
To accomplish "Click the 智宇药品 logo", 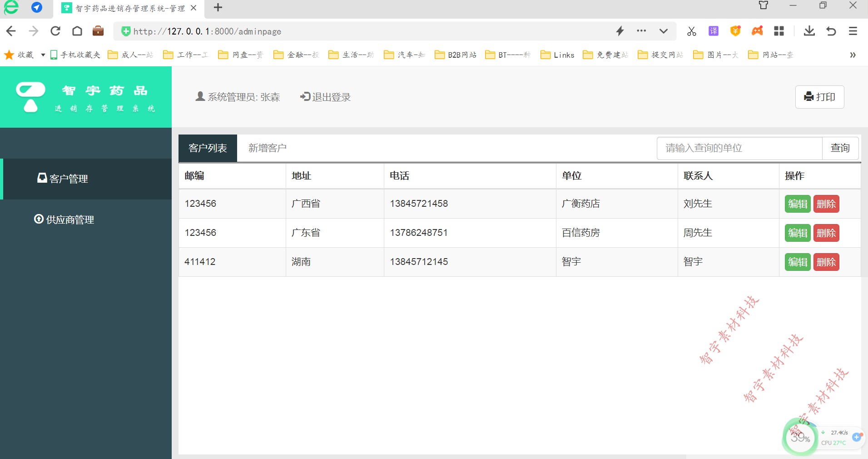I will click(x=86, y=97).
